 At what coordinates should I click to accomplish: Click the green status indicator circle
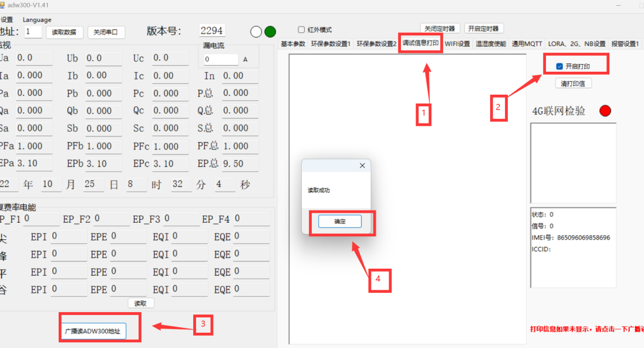(270, 32)
